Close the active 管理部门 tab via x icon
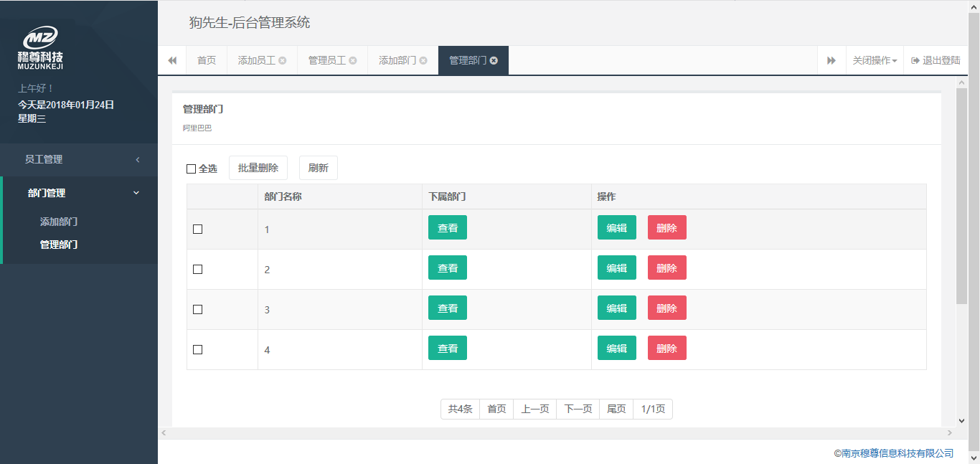Image resolution: width=980 pixels, height=464 pixels. pos(494,61)
